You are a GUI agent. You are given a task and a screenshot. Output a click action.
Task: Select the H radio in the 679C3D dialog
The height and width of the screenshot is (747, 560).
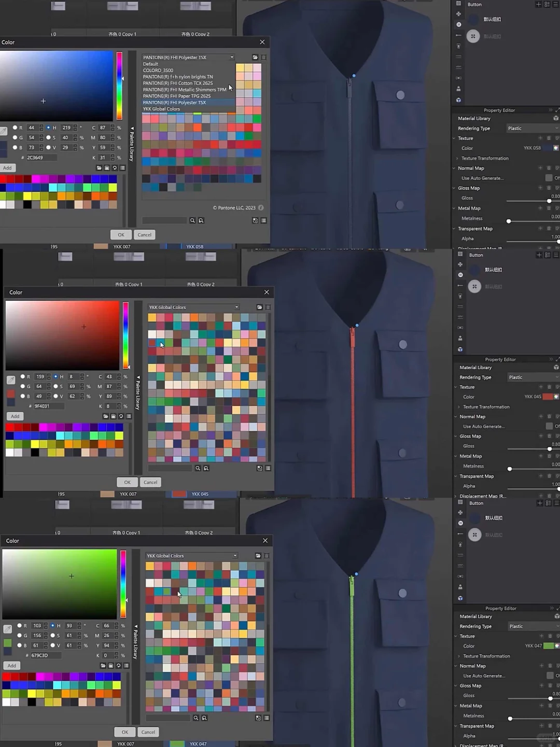(52, 626)
